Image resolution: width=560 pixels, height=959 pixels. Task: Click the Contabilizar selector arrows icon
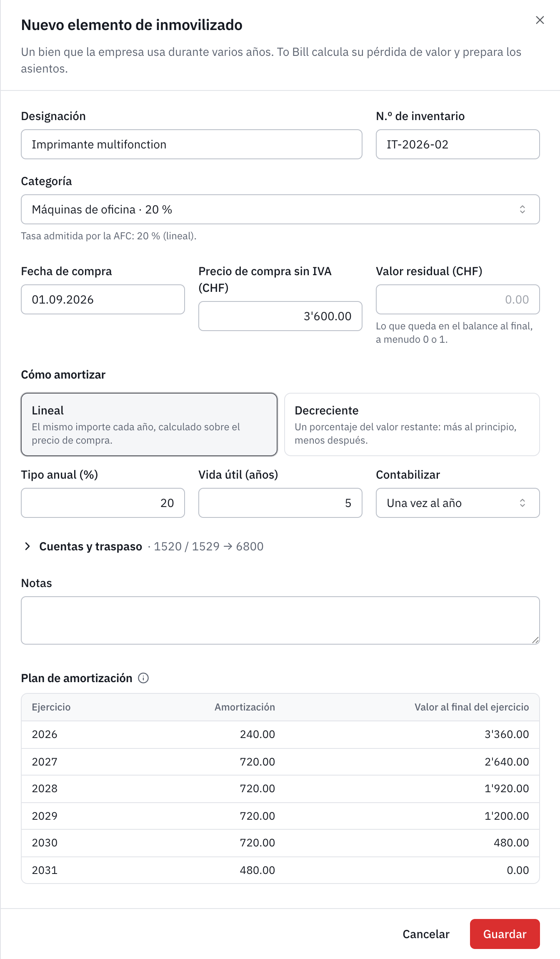[x=522, y=503]
